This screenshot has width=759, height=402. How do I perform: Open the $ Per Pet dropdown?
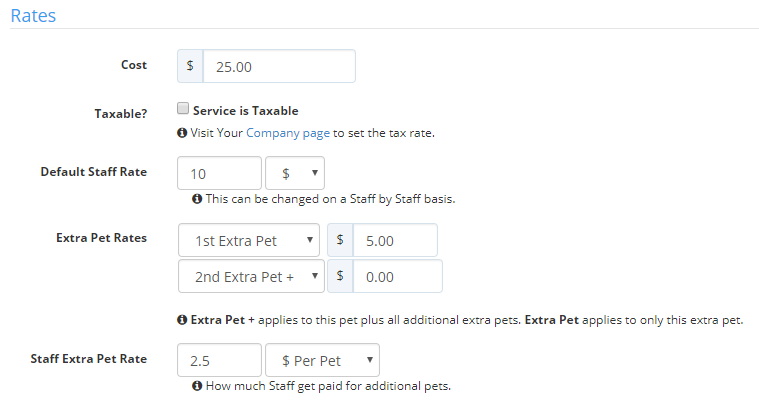[322, 360]
